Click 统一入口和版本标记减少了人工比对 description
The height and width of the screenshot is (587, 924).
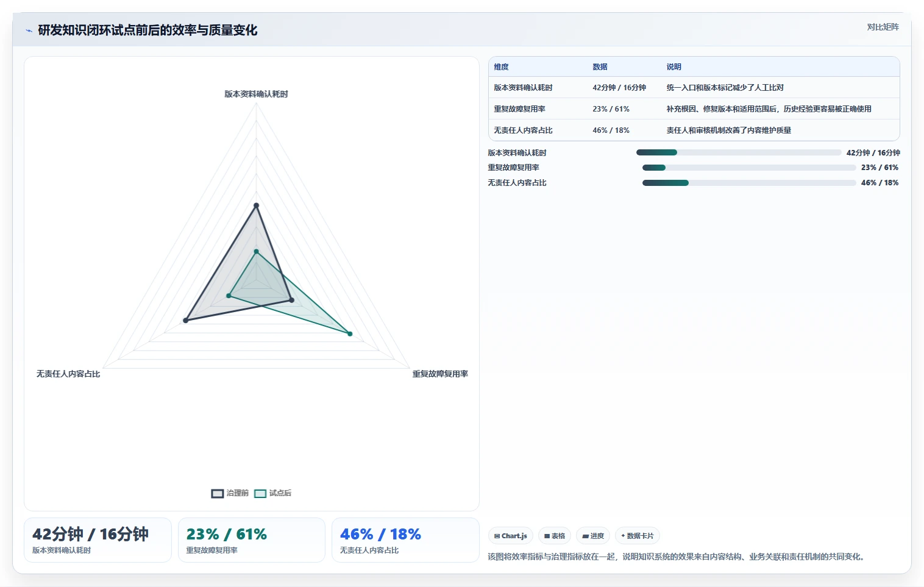[725, 88]
